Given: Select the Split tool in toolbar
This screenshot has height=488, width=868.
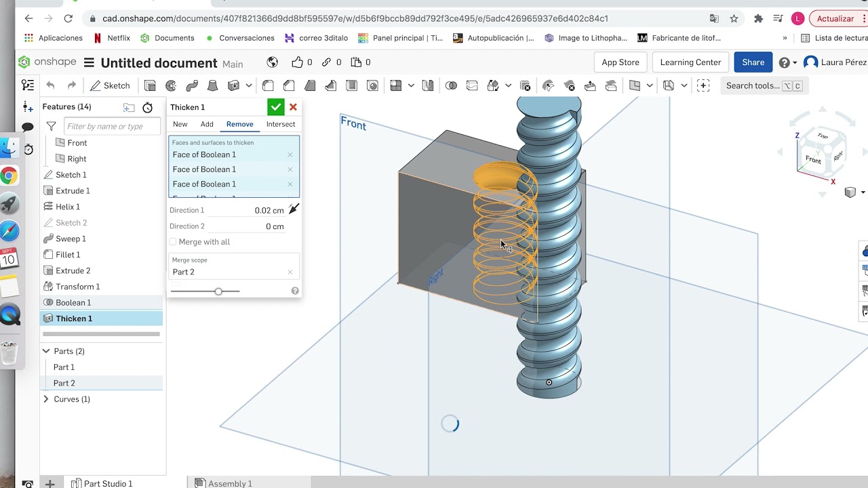Looking at the screenshot, I should pyautogui.click(x=472, y=85).
